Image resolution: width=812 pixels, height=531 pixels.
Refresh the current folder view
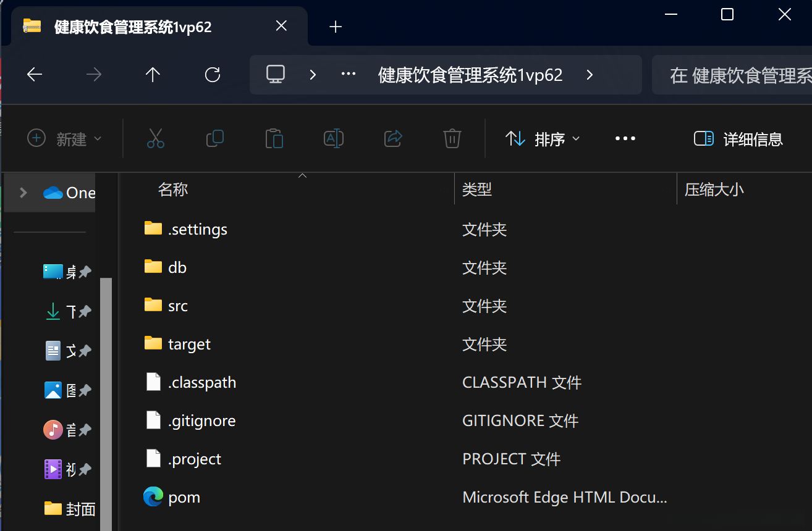point(213,75)
